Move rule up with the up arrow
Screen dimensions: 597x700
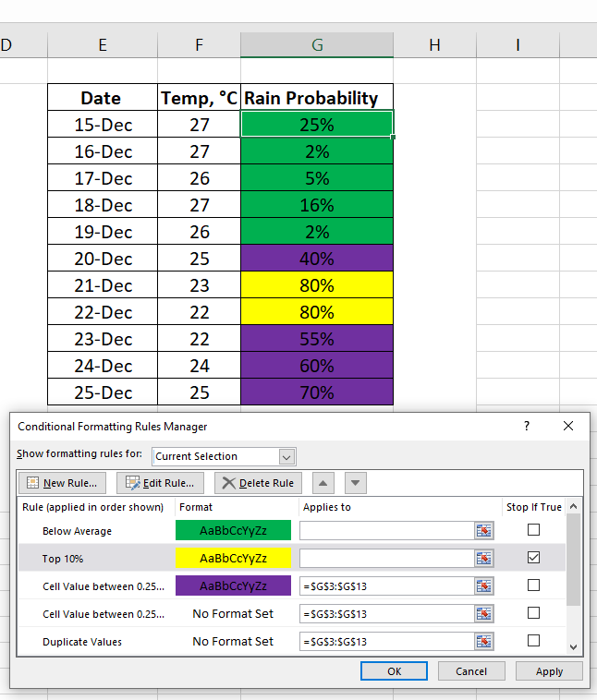[x=323, y=483]
